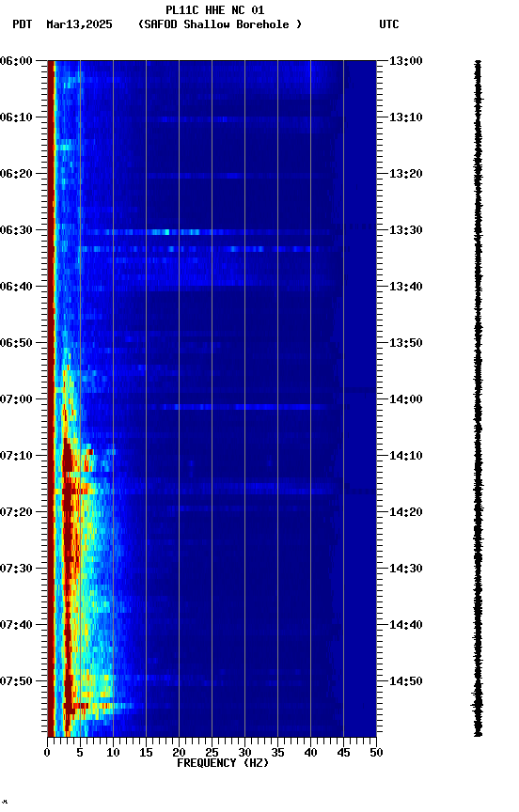Click the "PDT" timezone label

pyautogui.click(x=23, y=24)
